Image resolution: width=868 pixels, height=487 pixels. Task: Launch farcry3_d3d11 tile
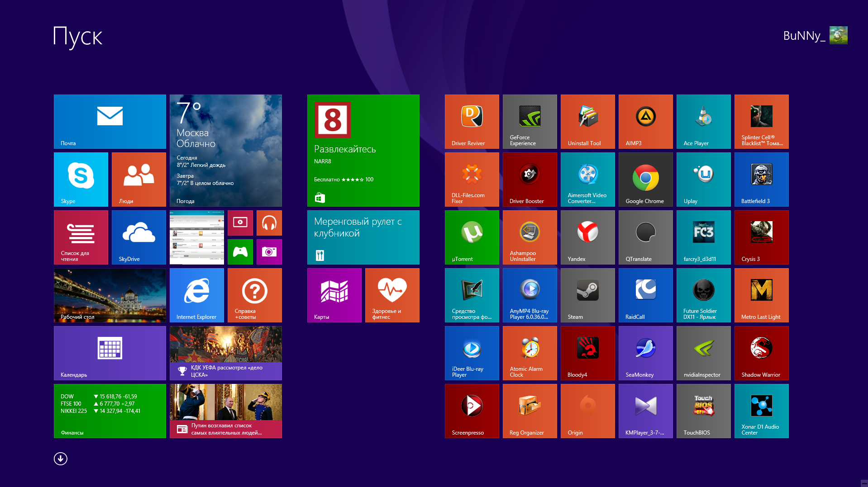point(704,237)
